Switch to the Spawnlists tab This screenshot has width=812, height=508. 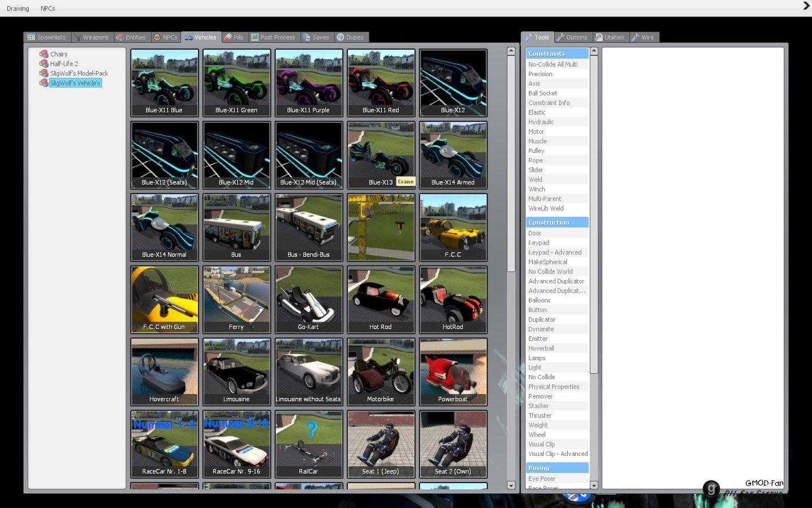click(47, 37)
